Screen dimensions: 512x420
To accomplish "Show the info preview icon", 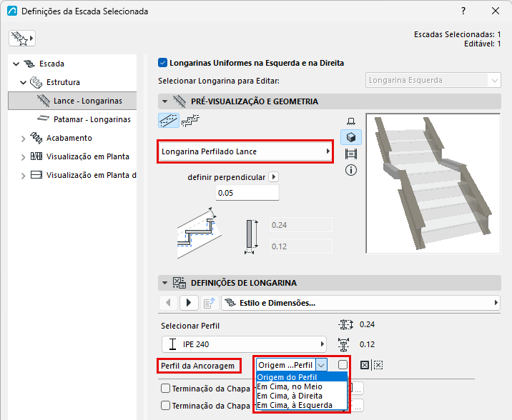I will coord(351,170).
